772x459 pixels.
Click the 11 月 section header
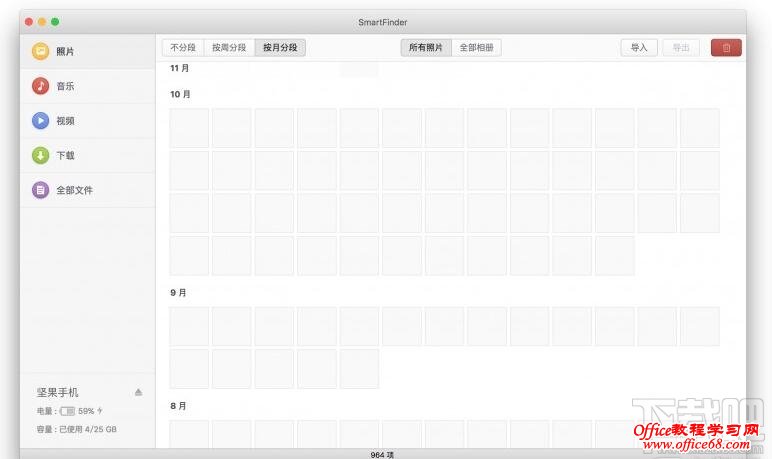tap(179, 68)
